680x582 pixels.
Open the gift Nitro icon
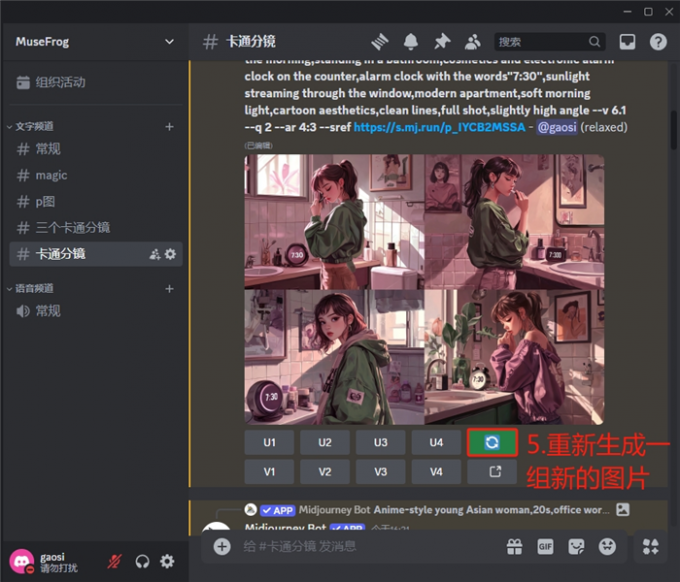pos(514,547)
